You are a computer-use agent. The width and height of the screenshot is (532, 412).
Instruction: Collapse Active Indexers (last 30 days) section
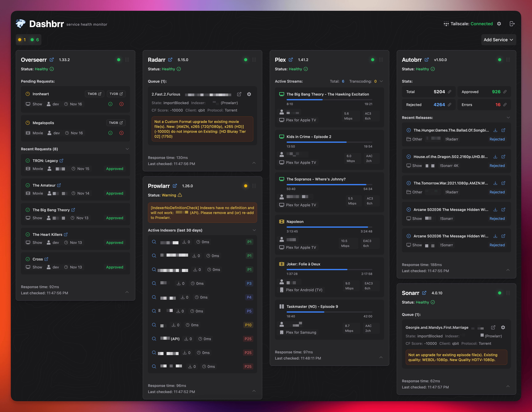coord(254,230)
